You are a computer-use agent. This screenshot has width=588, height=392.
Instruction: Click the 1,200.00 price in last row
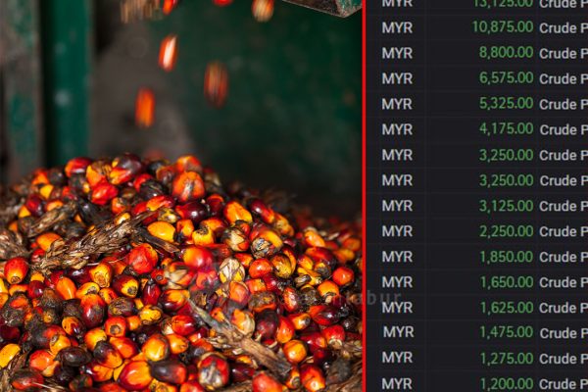(505, 383)
